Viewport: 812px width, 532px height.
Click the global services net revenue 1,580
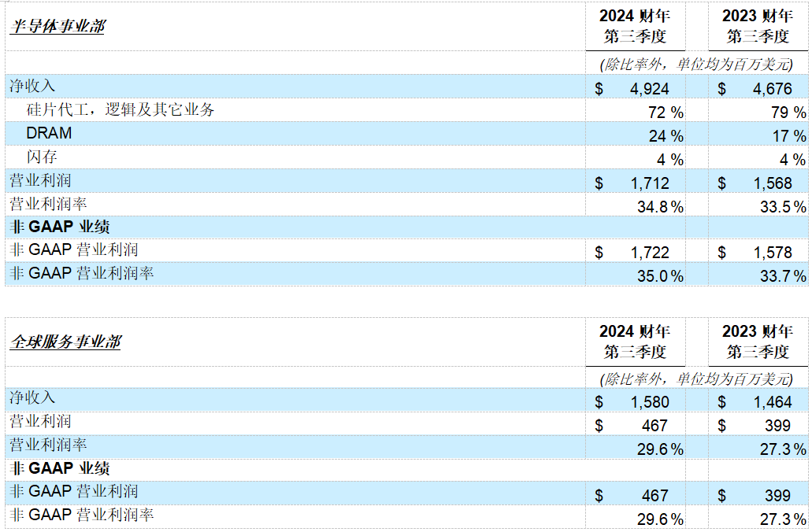tap(649, 402)
